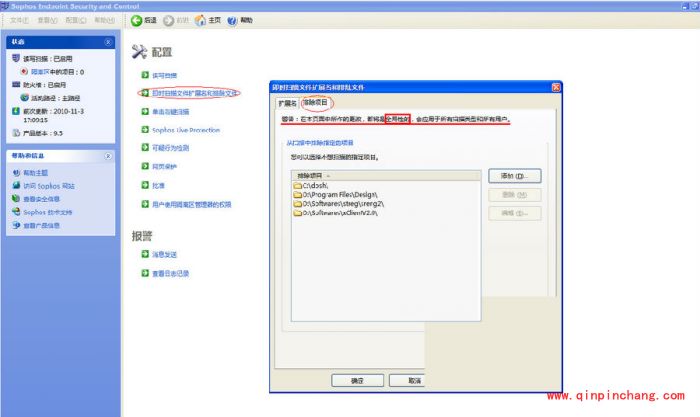Click the 查看产品信息 icon in sidebar
Image resolution: width=700 pixels, height=417 pixels.
pos(15,226)
